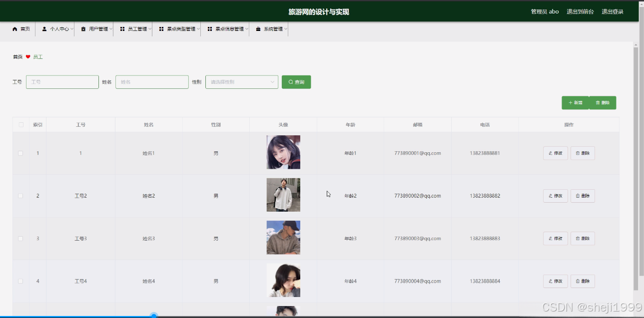Click the 工号4 cell

pos(80,281)
